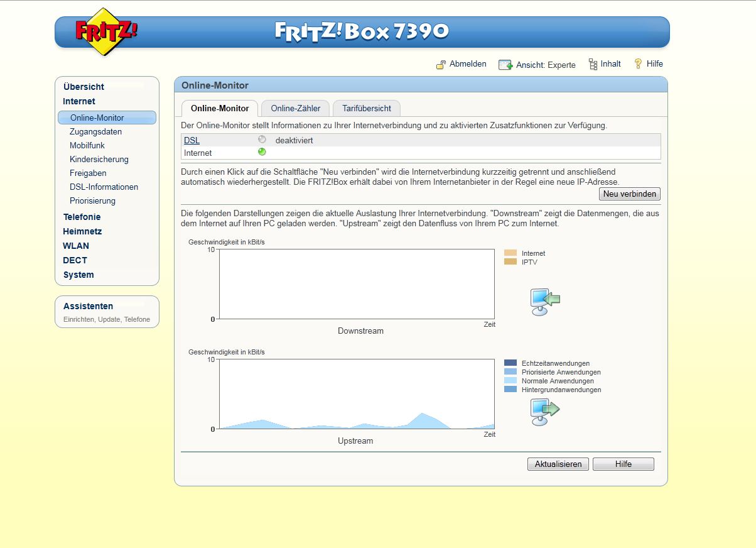Click the 'Upstream' graph caption
Image resolution: width=756 pixels, height=548 pixels.
click(x=355, y=441)
